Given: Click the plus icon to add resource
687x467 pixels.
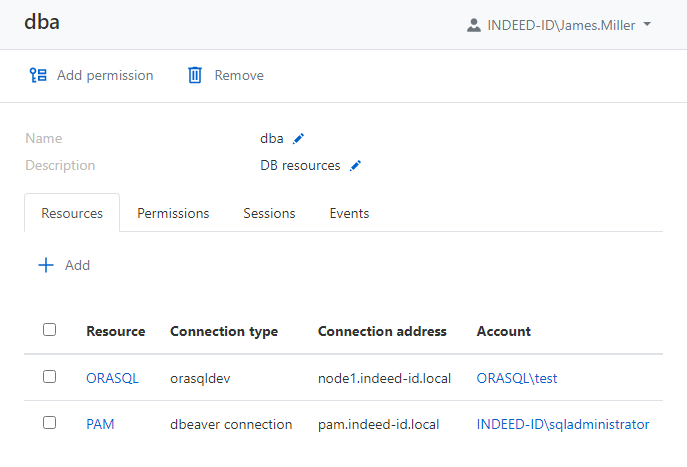Looking at the screenshot, I should pos(45,265).
